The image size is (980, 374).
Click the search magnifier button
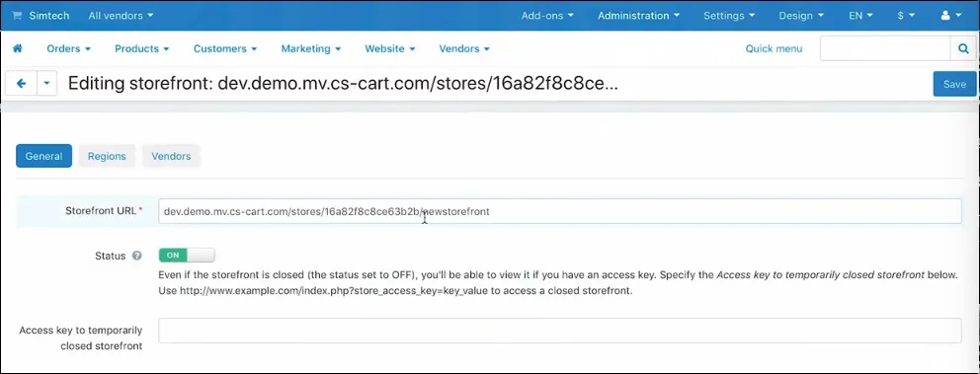pyautogui.click(x=962, y=48)
